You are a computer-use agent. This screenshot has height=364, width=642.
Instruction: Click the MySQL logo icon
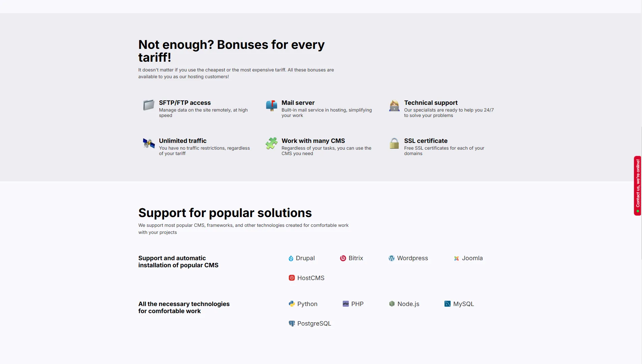[x=447, y=304]
